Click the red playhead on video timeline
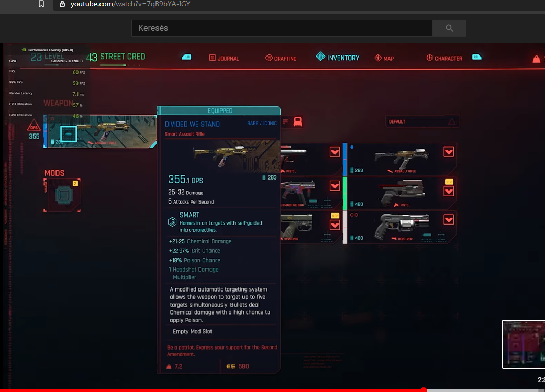 (x=424, y=390)
